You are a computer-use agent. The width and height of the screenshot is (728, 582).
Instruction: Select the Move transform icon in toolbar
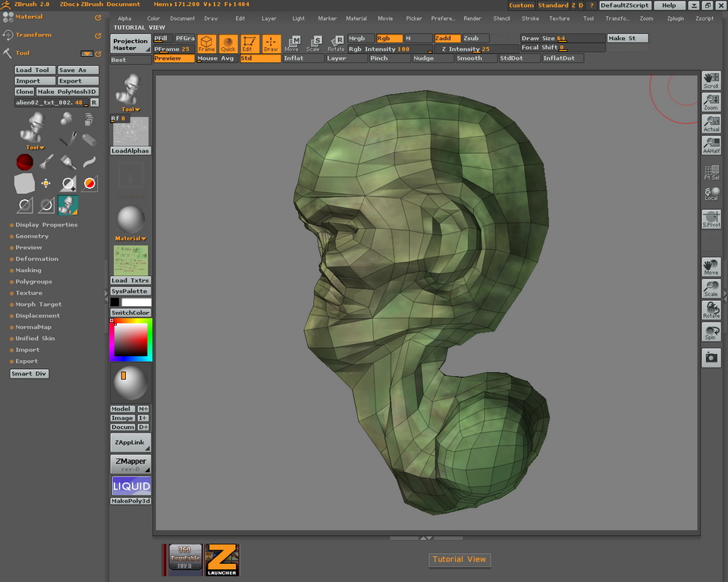click(293, 44)
